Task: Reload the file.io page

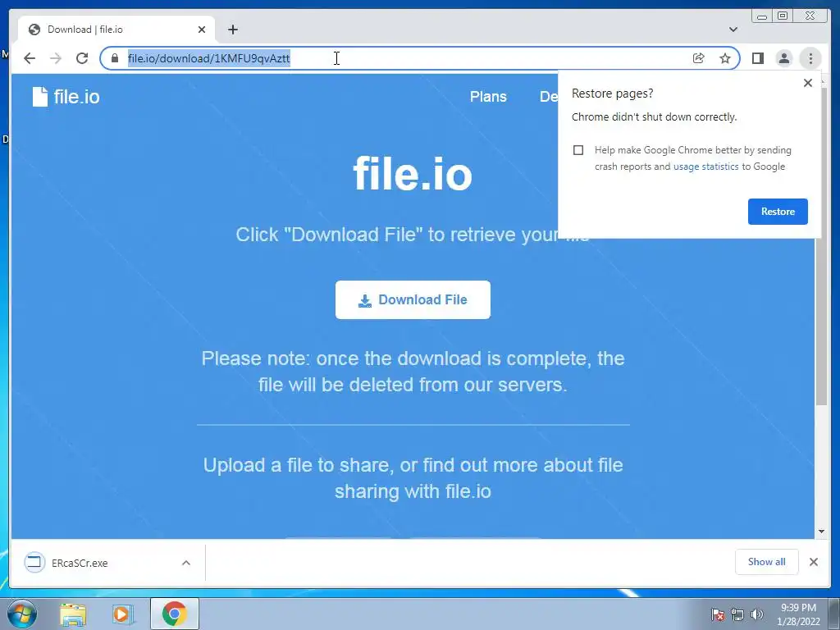Action: pos(81,58)
